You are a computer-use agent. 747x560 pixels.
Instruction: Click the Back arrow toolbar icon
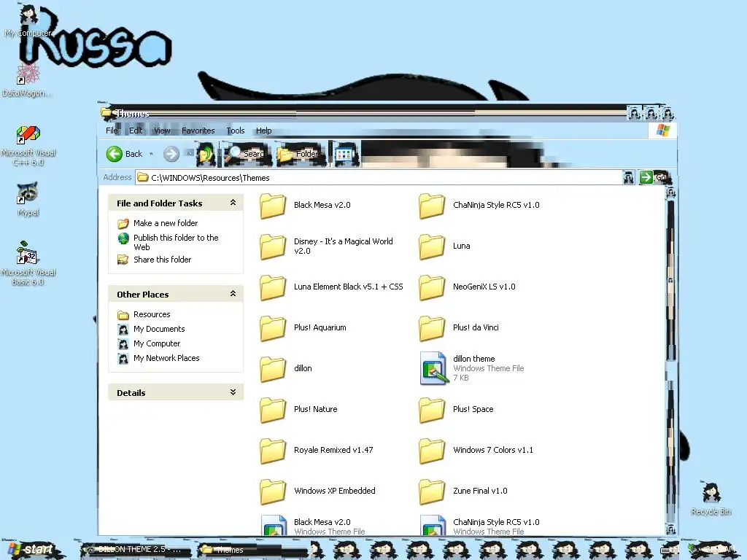pyautogui.click(x=115, y=154)
